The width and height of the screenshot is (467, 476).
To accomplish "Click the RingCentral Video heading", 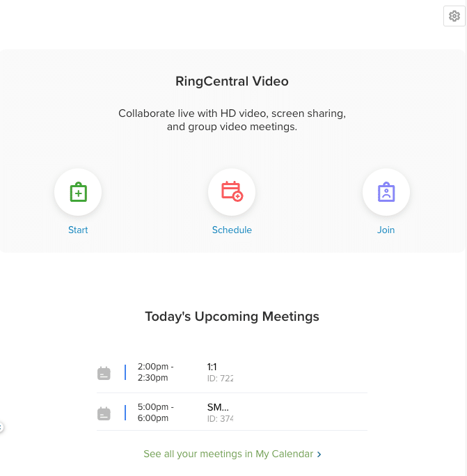I will pos(232,81).
